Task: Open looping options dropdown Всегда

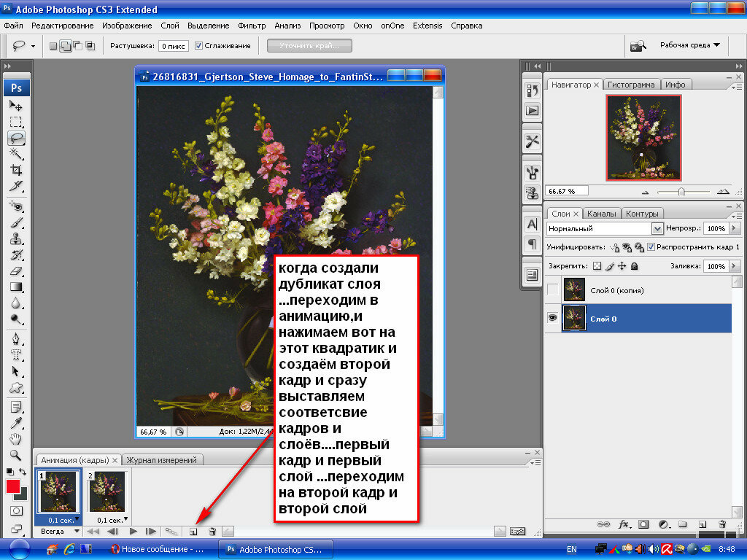Action: pos(59,532)
